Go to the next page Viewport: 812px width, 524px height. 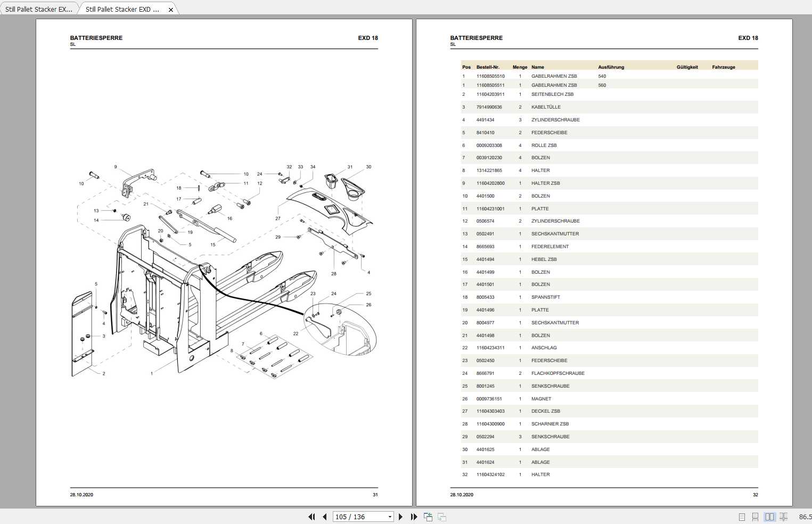pos(400,517)
